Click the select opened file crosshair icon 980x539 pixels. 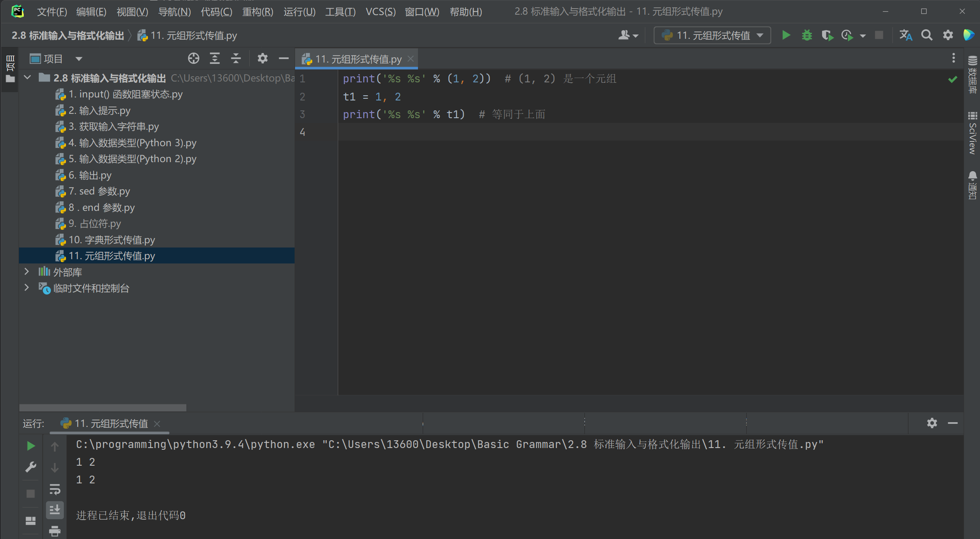click(x=194, y=58)
